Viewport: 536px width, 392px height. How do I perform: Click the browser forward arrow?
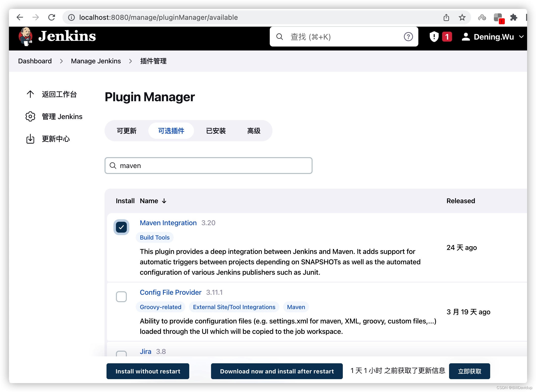(x=36, y=17)
